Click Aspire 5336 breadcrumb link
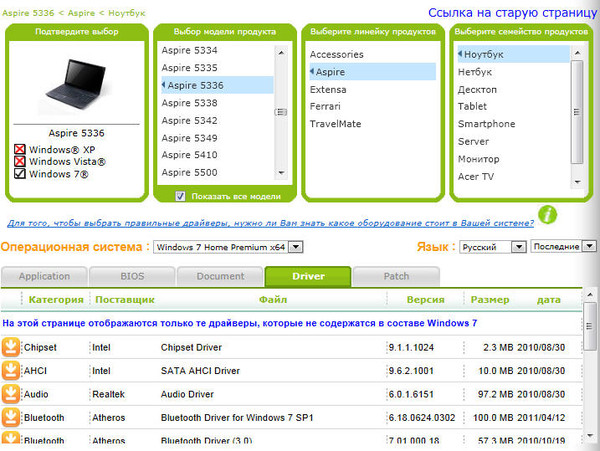This screenshot has width=600, height=451. [28, 13]
